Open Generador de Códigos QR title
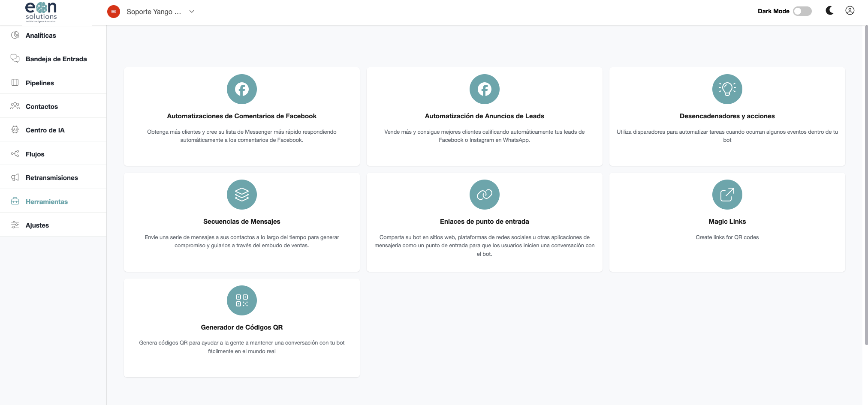This screenshot has width=868, height=405. coord(242,327)
